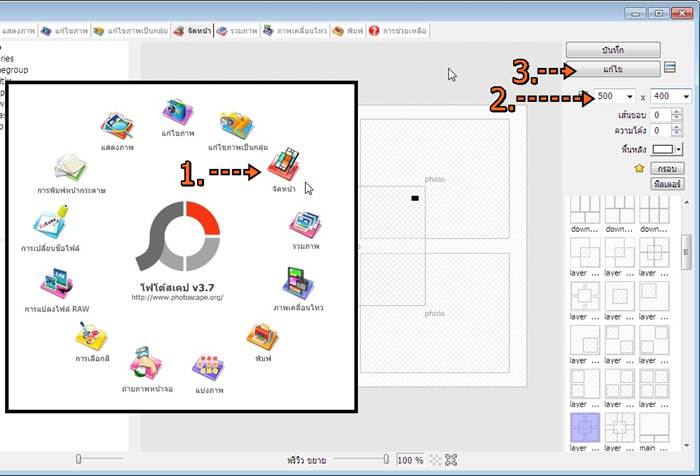Select the main template thumbnail
This screenshot has height=476, width=700.
pyautogui.click(x=654, y=427)
